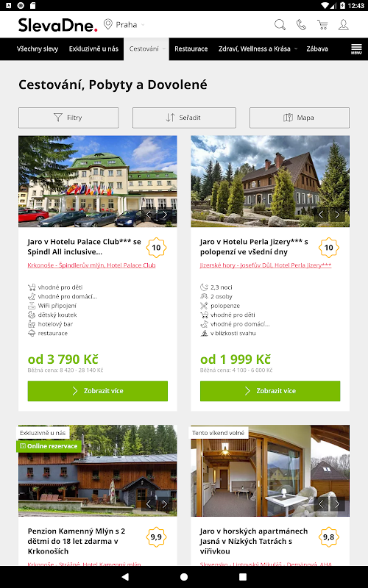Show previous photo of Hotel Perla Jizery
This screenshot has width=368, height=588.
(x=321, y=215)
